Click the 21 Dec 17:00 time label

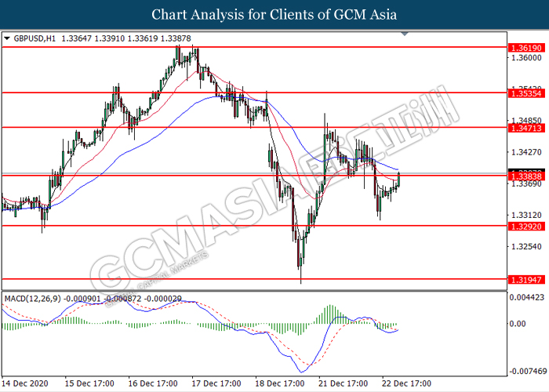[x=344, y=383]
